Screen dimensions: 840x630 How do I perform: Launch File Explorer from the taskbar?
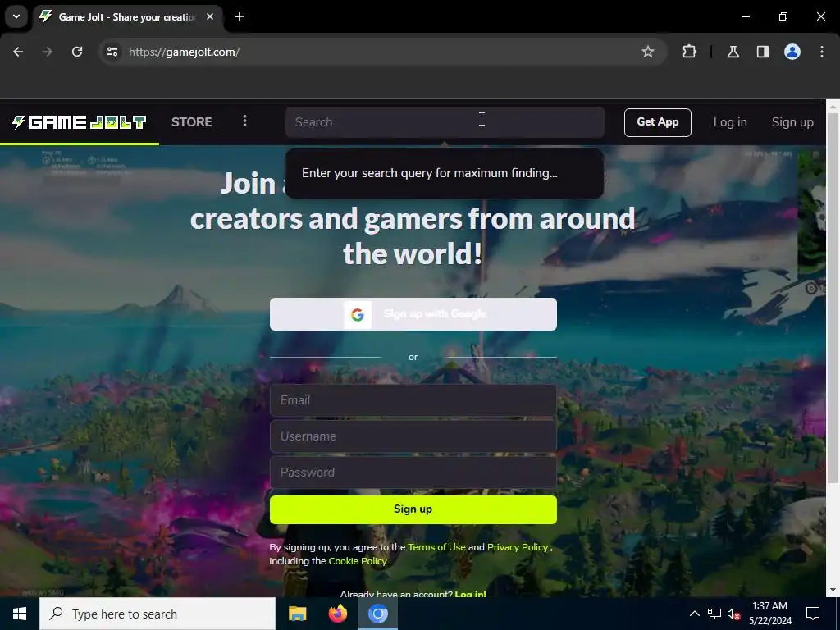coord(297,614)
